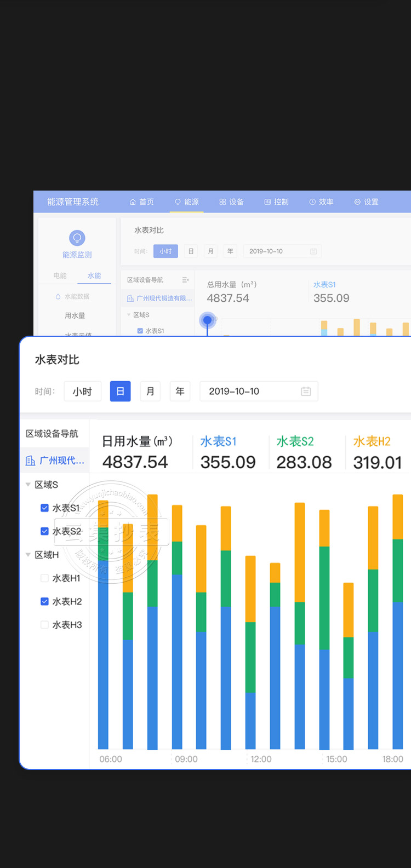
Task: Open calendar icon in background window date field
Action: (313, 251)
